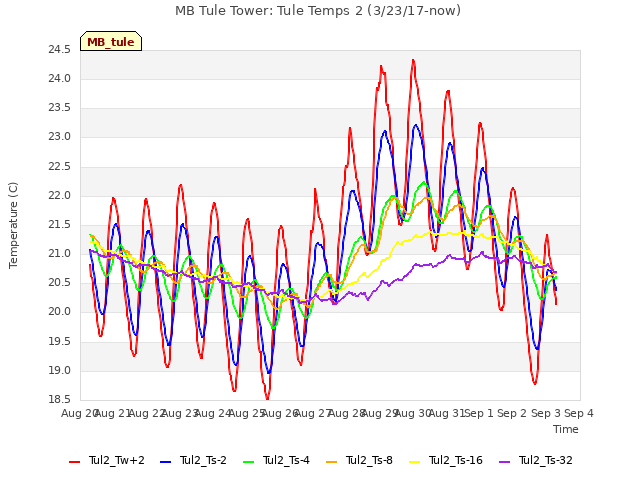Select the Tul2_Ts-2 legend entry
Viewport: 640px width, 480px height.
click(193, 460)
